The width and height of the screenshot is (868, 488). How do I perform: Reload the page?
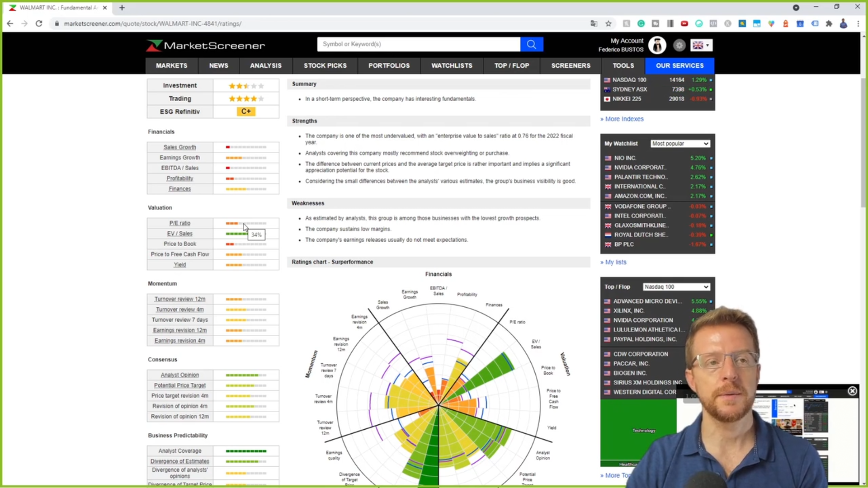39,23
